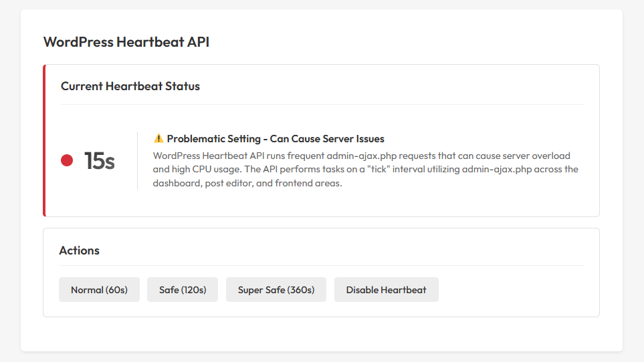
Task: Click the red left border of status card
Action: pyautogui.click(x=44, y=140)
